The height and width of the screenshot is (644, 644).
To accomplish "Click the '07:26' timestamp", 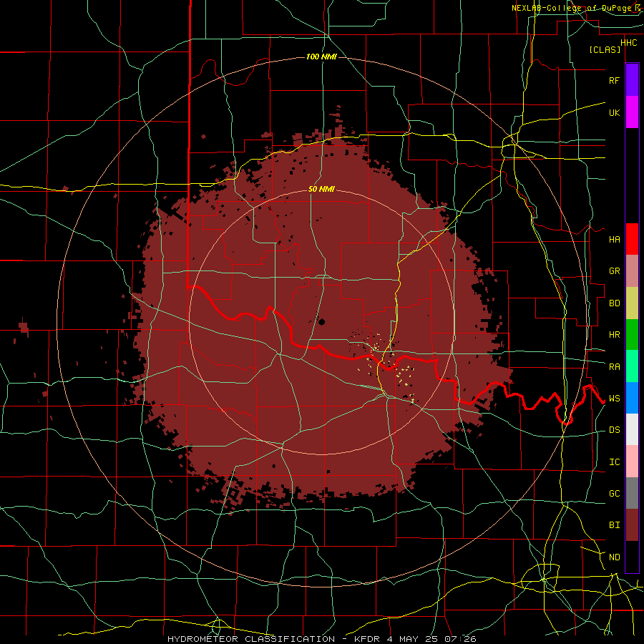I will (461, 639).
